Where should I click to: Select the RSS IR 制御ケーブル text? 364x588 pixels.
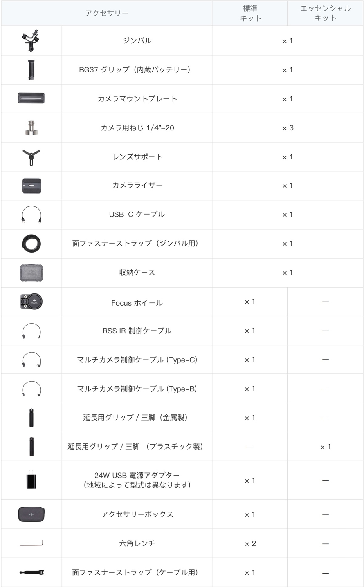tap(137, 331)
